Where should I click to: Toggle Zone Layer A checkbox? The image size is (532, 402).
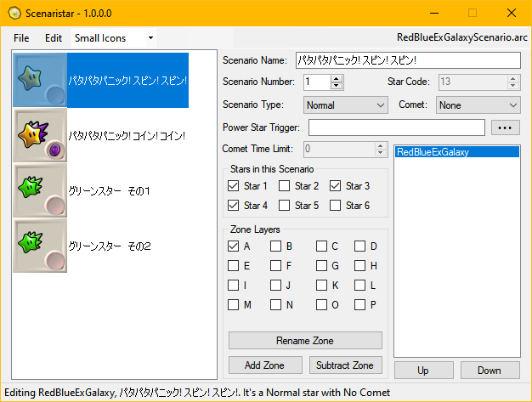(x=234, y=246)
